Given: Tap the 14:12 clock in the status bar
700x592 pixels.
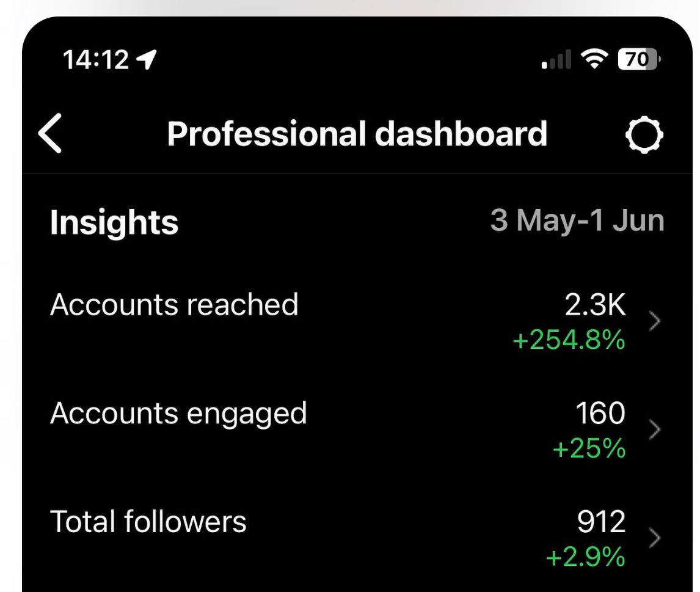Looking at the screenshot, I should pos(96,59).
